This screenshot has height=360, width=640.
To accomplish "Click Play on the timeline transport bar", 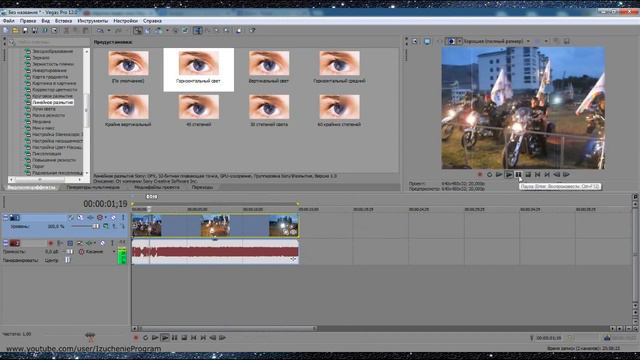I will point(165,338).
